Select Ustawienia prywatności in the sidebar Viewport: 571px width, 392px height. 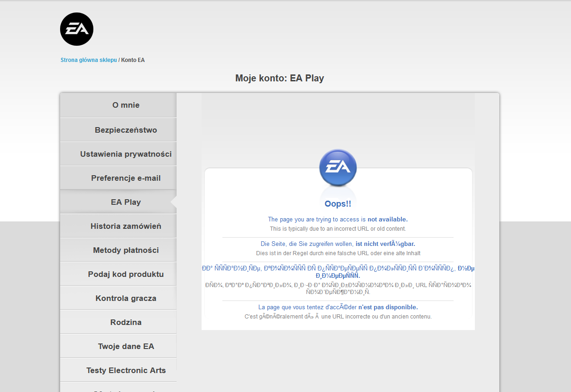(x=126, y=154)
